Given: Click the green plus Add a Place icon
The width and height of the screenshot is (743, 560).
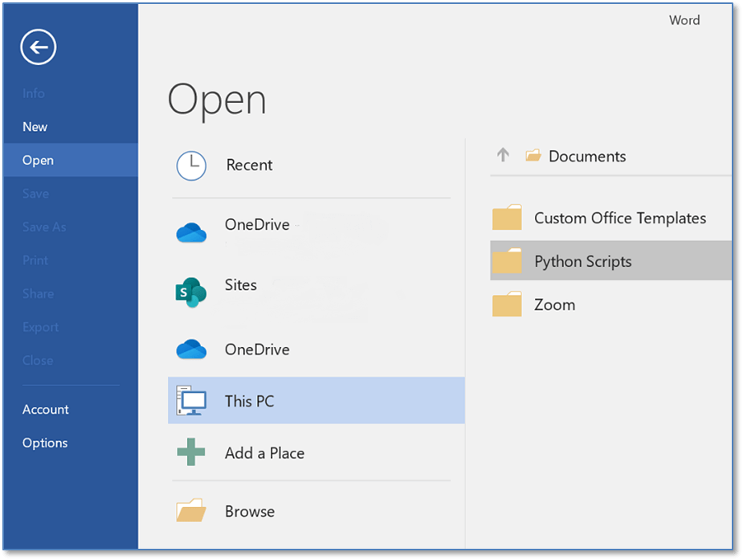Looking at the screenshot, I should pyautogui.click(x=191, y=452).
